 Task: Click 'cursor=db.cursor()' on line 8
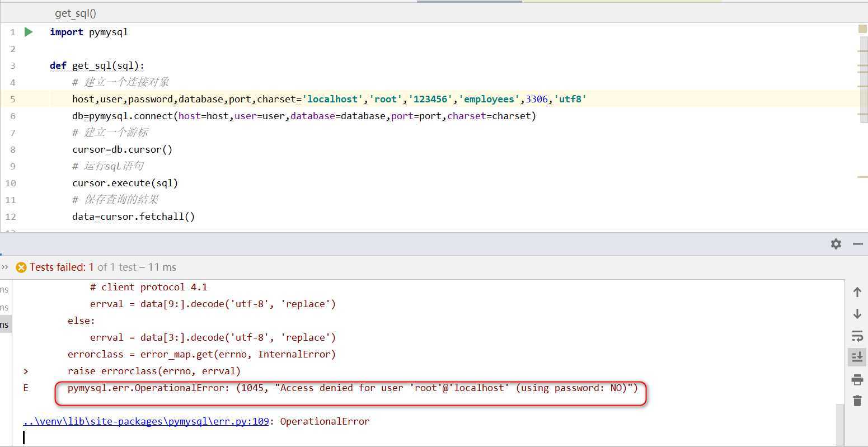click(123, 149)
